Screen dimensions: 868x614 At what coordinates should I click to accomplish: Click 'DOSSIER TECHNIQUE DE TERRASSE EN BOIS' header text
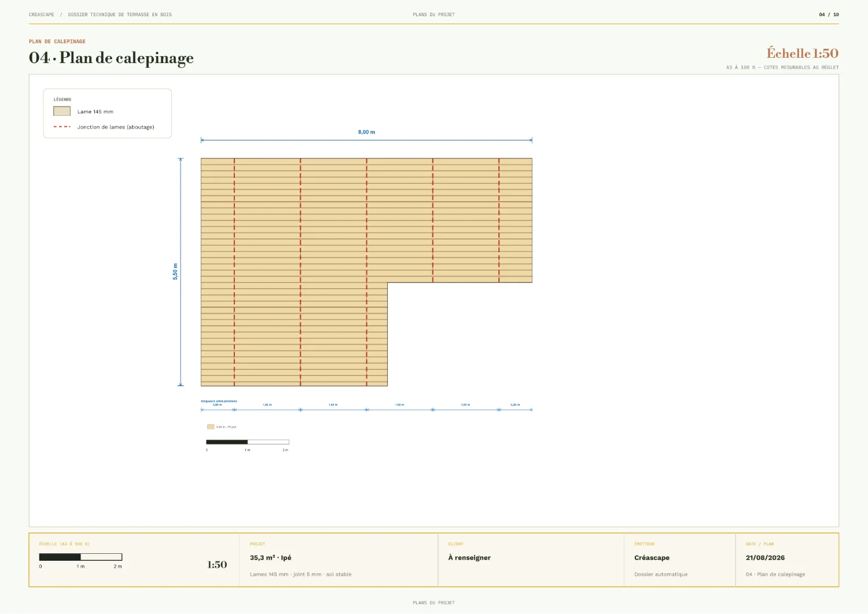coord(120,14)
